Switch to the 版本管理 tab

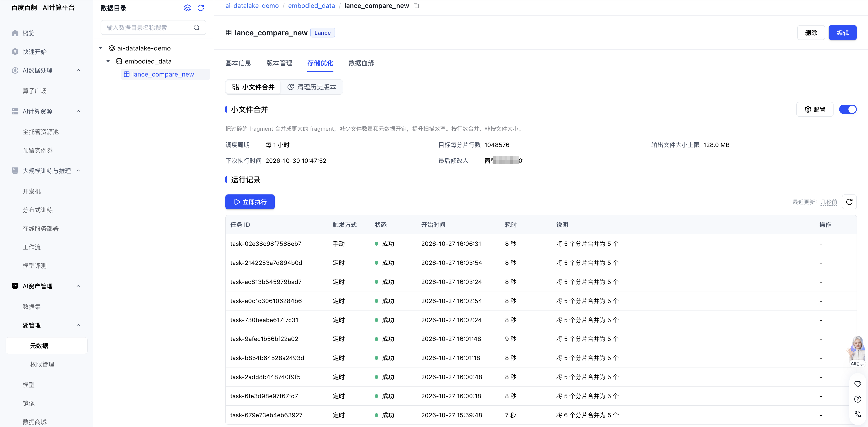coord(279,63)
